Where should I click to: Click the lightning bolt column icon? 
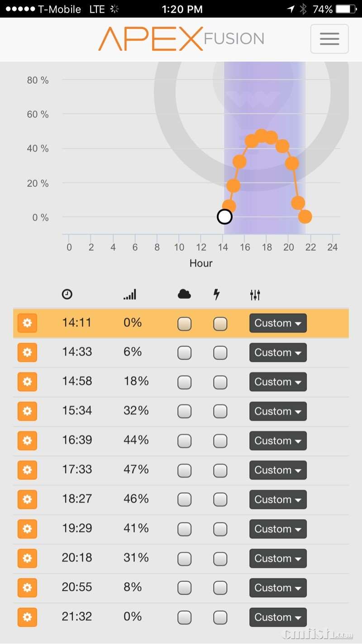(x=217, y=295)
